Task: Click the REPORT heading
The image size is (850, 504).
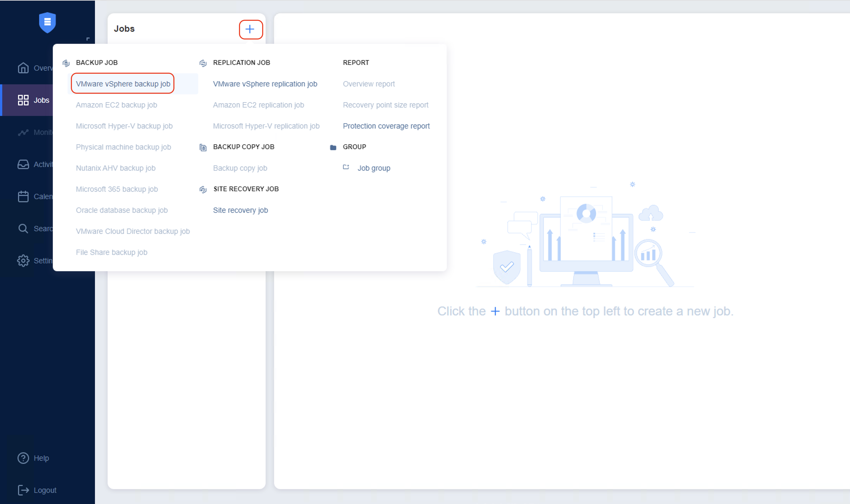Action: tap(356, 62)
